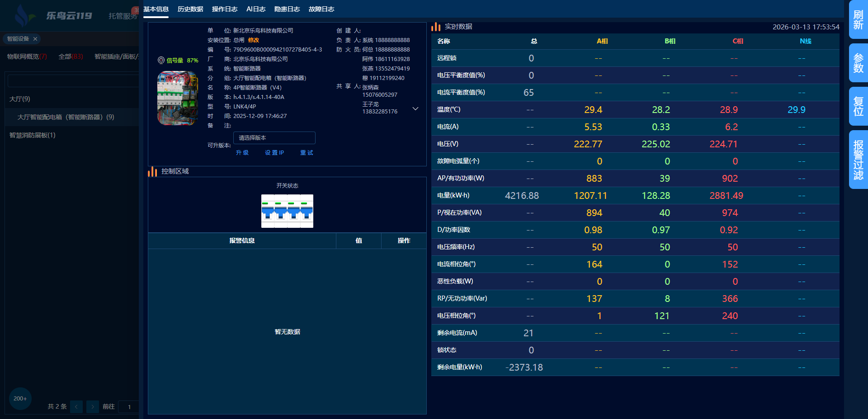The height and width of the screenshot is (419, 868).
Task: Click the 200+ round badge
Action: tap(20, 398)
